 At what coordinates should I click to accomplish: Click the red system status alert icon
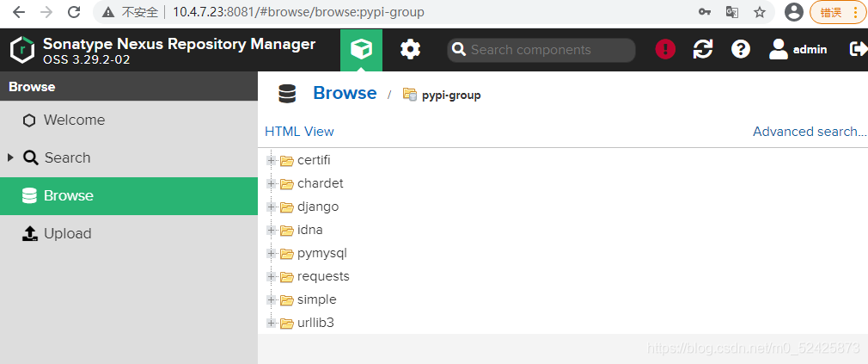point(665,50)
